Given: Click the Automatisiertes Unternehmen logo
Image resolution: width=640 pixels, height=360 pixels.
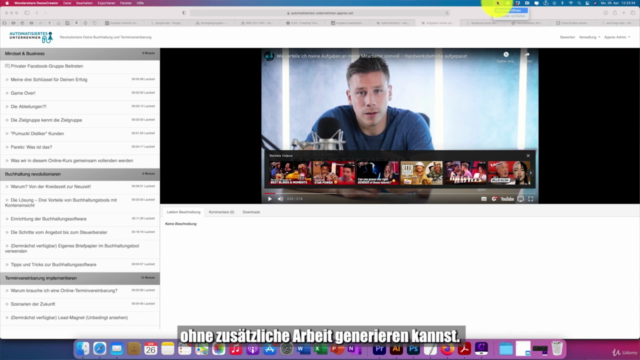Looking at the screenshot, I should click(31, 37).
